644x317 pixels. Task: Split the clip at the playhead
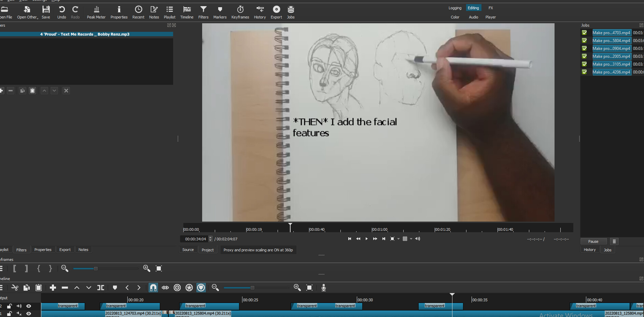[101, 288]
